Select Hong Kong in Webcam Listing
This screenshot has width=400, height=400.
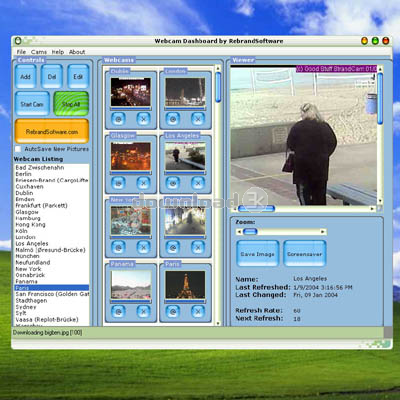pyautogui.click(x=30, y=225)
